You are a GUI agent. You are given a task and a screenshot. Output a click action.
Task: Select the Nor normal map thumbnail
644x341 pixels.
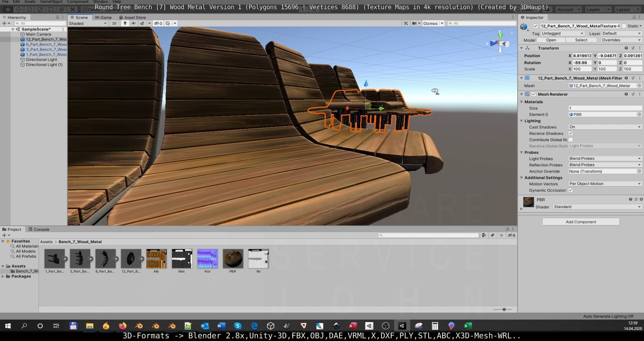(207, 259)
